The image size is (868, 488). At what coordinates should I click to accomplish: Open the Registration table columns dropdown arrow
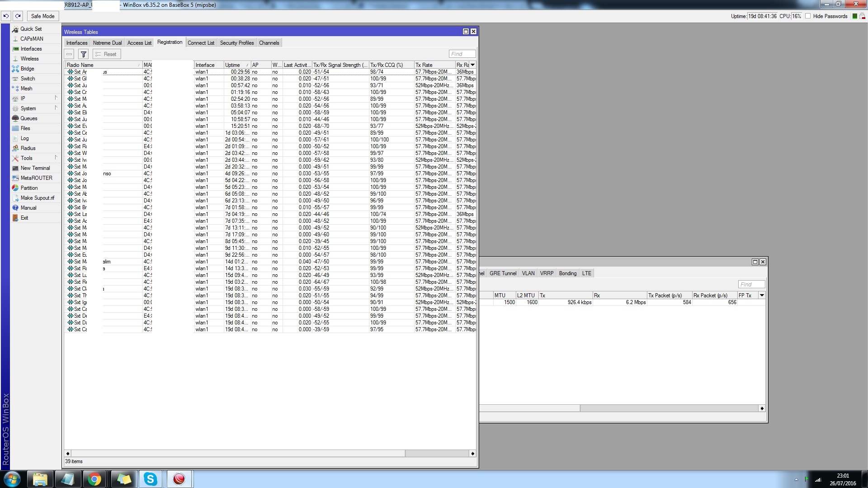click(472, 65)
